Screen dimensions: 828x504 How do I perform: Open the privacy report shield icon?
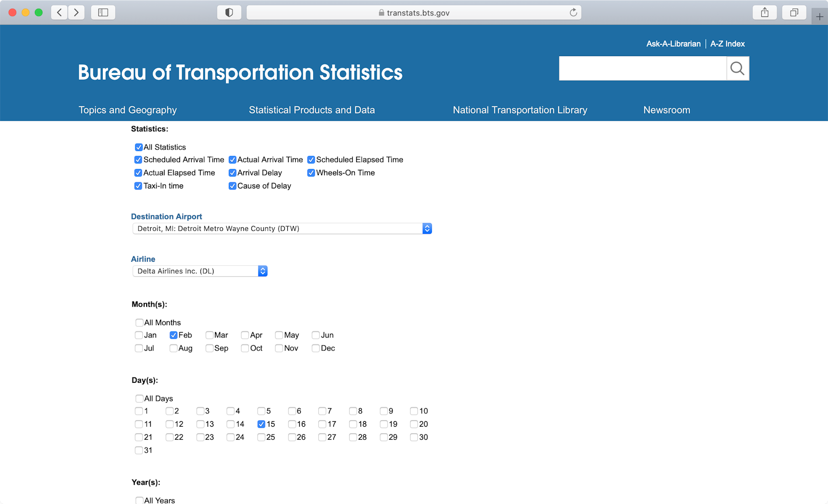(x=229, y=12)
